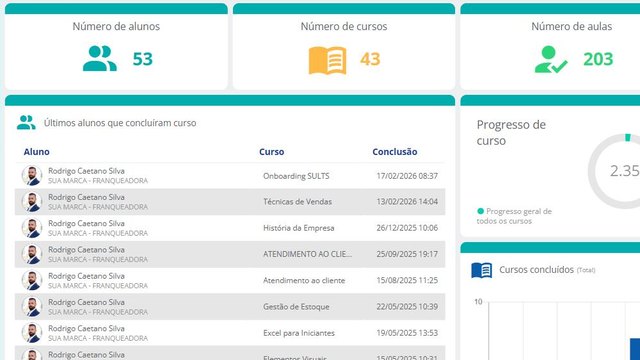Click the Número de cursos card title

click(x=344, y=27)
